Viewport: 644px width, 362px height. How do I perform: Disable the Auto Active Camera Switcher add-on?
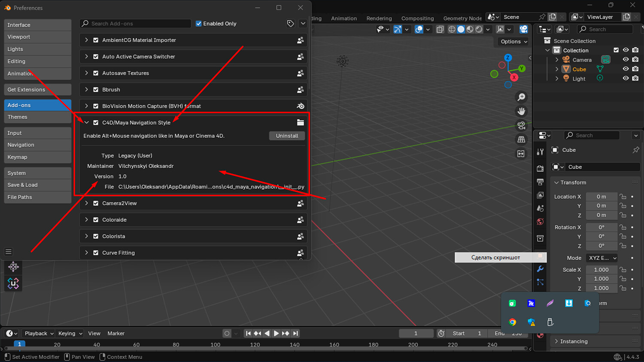click(96, 57)
